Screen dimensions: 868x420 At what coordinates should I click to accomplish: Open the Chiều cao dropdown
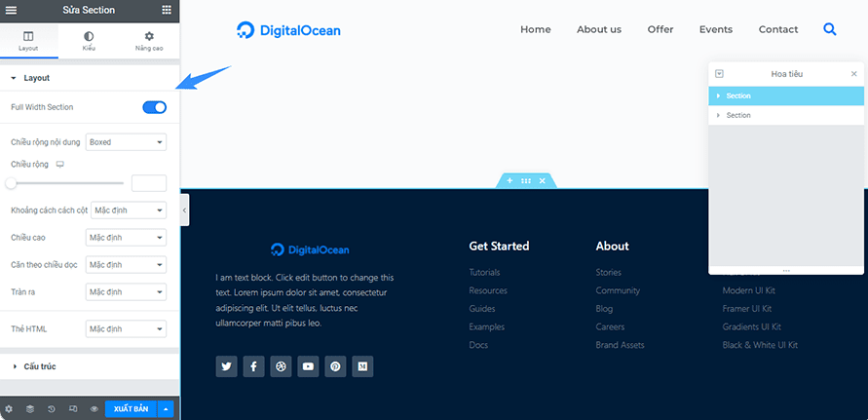127,238
